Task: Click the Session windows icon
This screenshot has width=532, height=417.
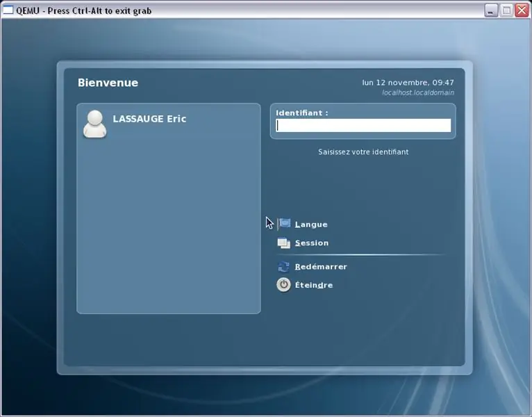Action: tap(283, 243)
